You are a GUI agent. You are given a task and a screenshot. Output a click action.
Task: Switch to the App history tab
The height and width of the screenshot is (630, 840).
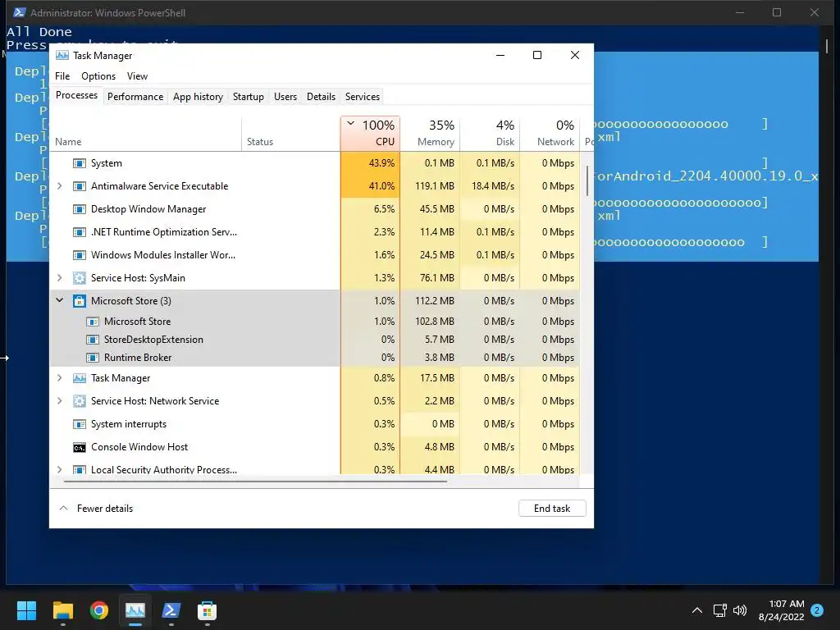point(198,97)
